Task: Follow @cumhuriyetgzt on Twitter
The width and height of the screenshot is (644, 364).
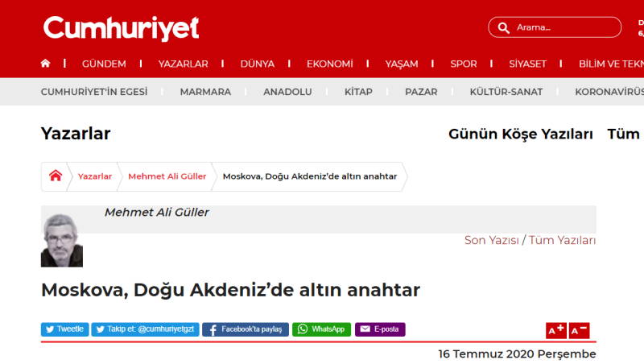Action: pos(145,329)
